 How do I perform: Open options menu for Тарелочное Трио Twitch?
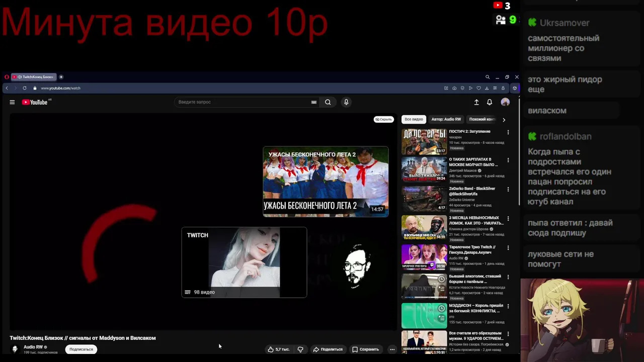click(x=508, y=248)
